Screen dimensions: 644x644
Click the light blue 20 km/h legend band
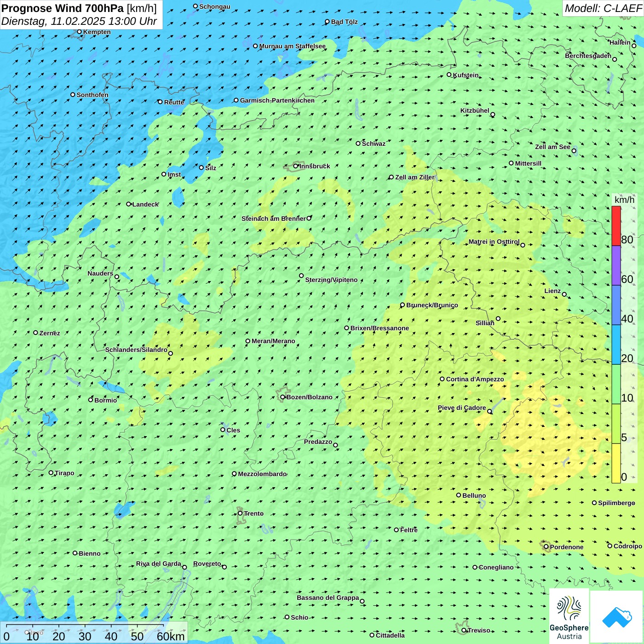[x=616, y=345]
